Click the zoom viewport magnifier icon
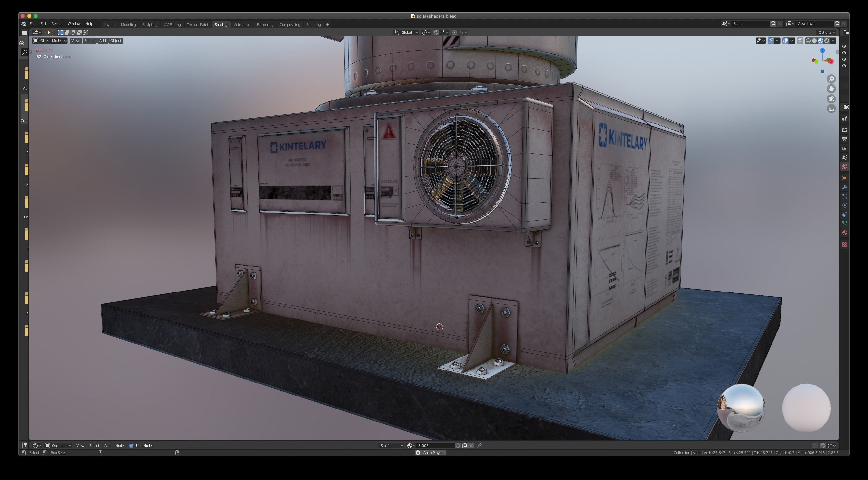This screenshot has width=868, height=480. point(831,79)
